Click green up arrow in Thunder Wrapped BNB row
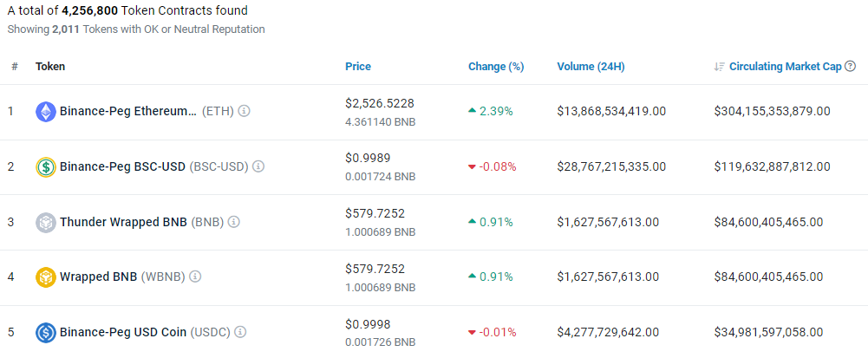The height and width of the screenshot is (358, 868). point(473,222)
